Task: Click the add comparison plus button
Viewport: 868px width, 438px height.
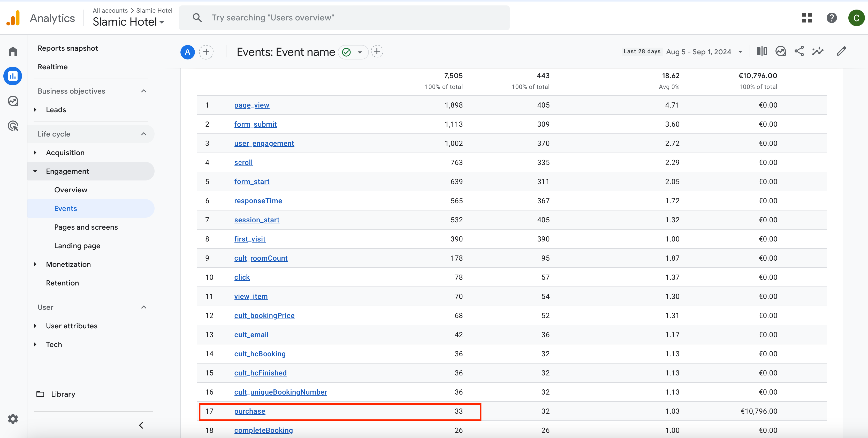Action: pos(206,52)
